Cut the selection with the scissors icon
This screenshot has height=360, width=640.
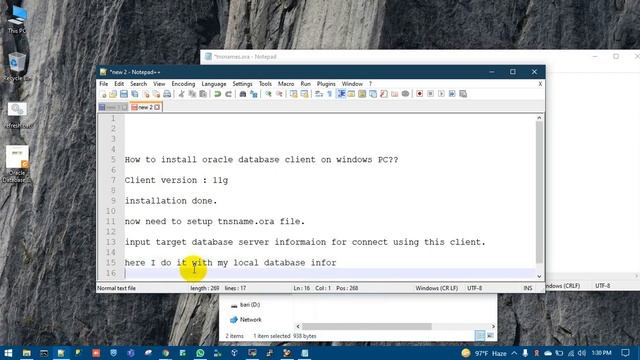pyautogui.click(x=182, y=94)
